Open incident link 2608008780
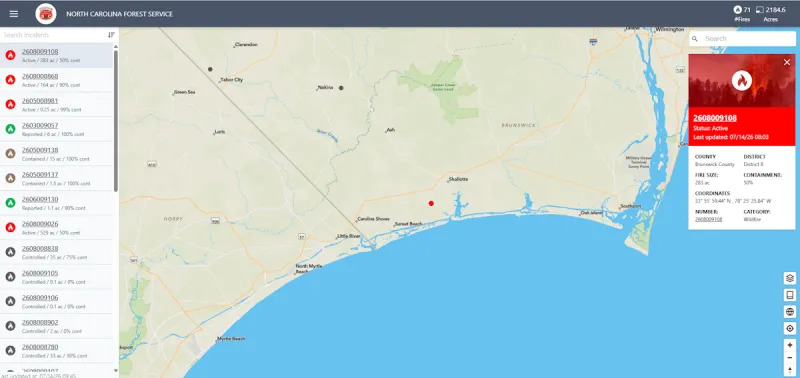Image resolution: width=800 pixels, height=378 pixels. [x=40, y=347]
